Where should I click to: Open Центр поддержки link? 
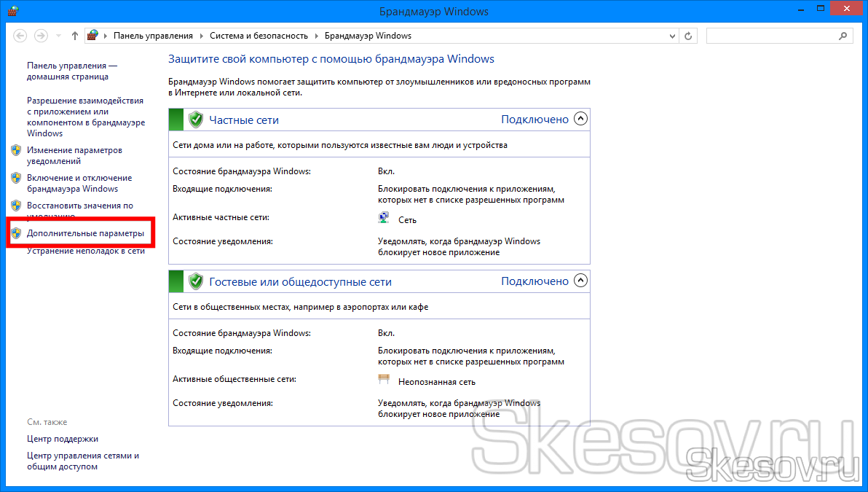[x=63, y=439]
